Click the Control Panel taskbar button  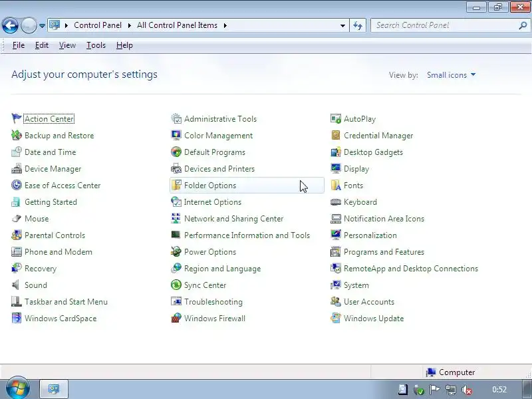pyautogui.click(x=54, y=389)
